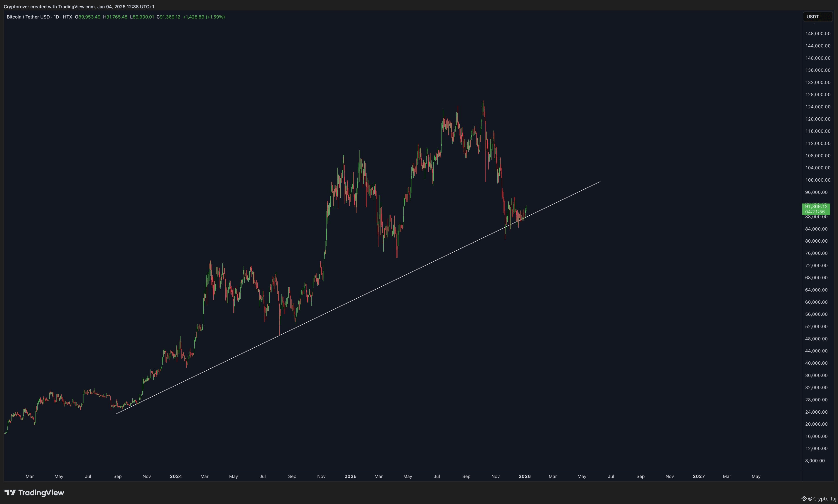
Task: Open the USDT currency selector
Action: click(x=817, y=17)
